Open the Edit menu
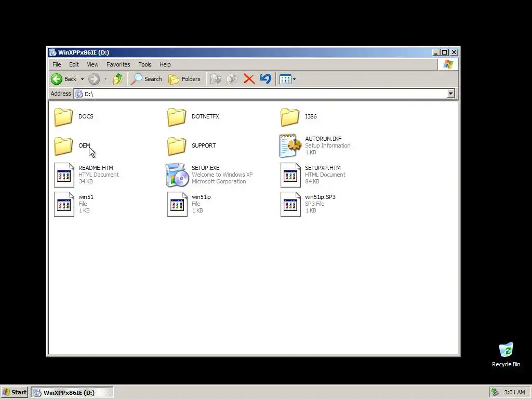Screen dimensions: 532x399 pyautogui.click(x=74, y=64)
